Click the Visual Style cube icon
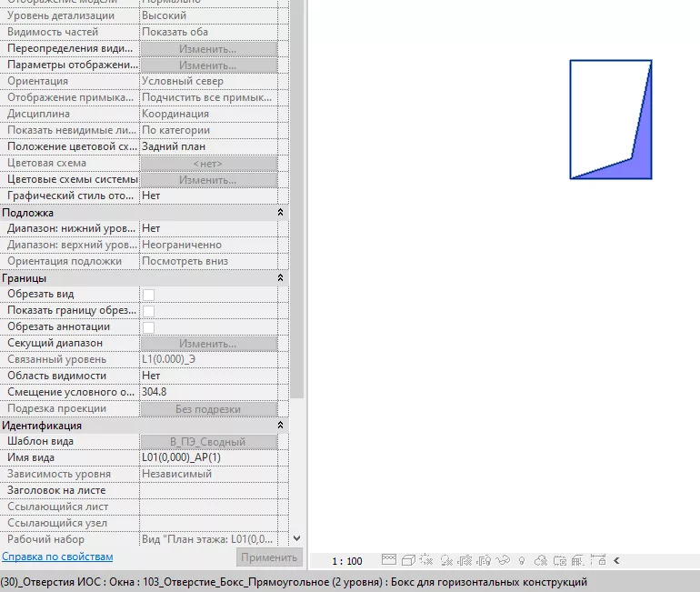Screen dimensions: 700x592 pyautogui.click(x=408, y=561)
